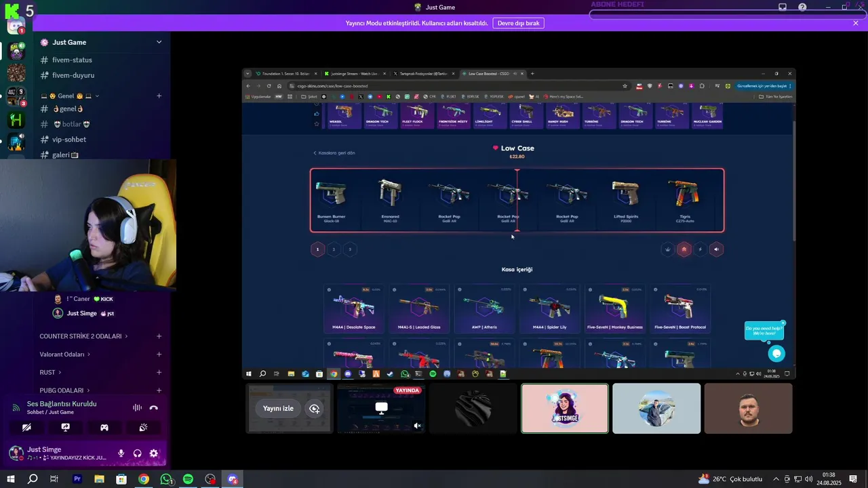868x488 pixels.
Task: Toggle the sound hexagon button in stream
Action: pos(717,249)
